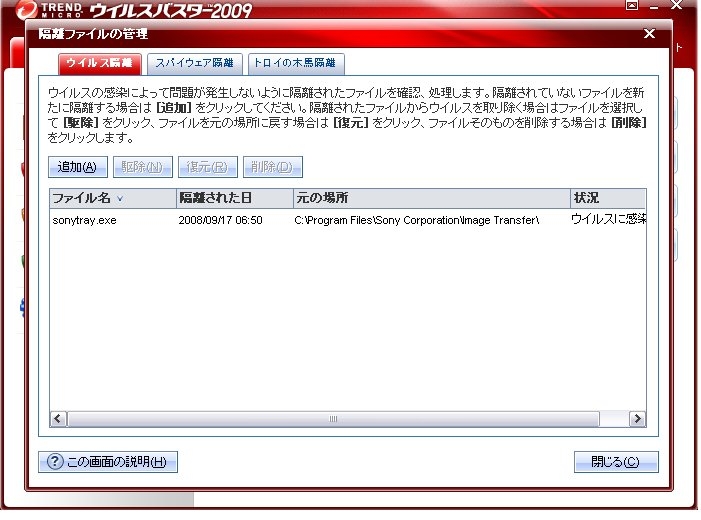Select the トロイの木馬隔離 tab
Image resolution: width=701 pixels, height=520 pixels.
pos(296,63)
